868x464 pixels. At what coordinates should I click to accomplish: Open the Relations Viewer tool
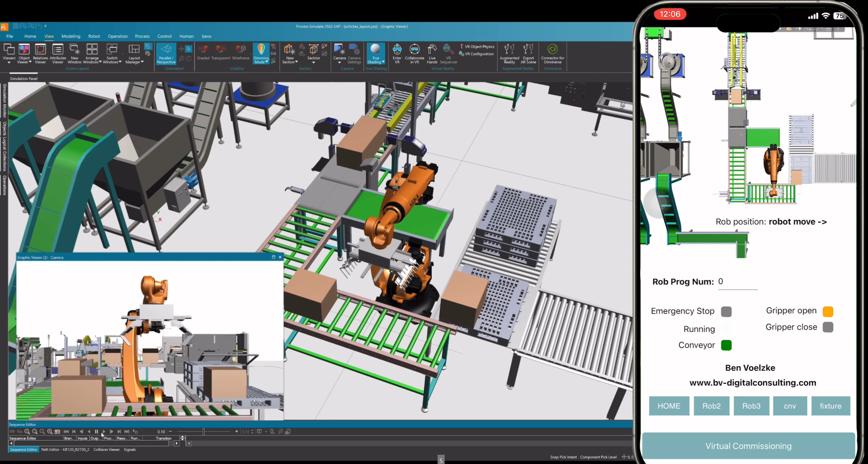click(40, 54)
